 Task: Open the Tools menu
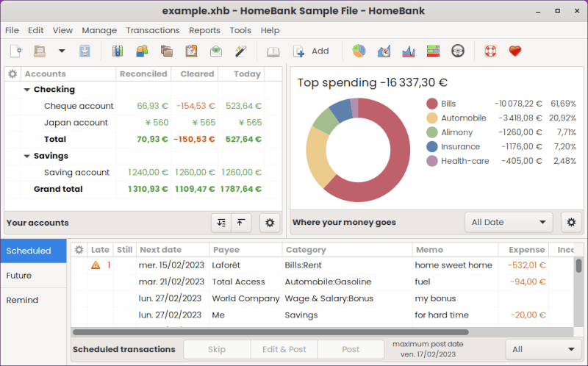tap(240, 30)
